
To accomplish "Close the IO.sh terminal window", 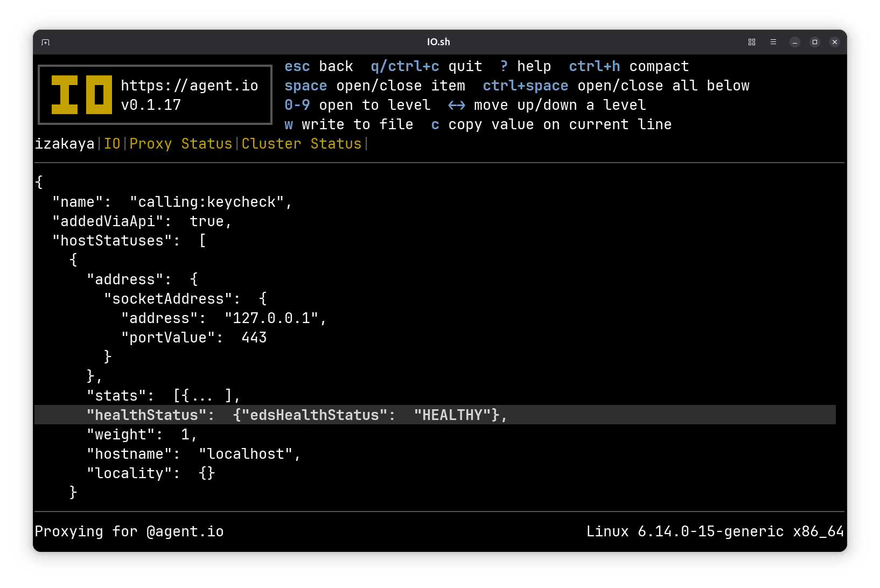I will (x=835, y=42).
